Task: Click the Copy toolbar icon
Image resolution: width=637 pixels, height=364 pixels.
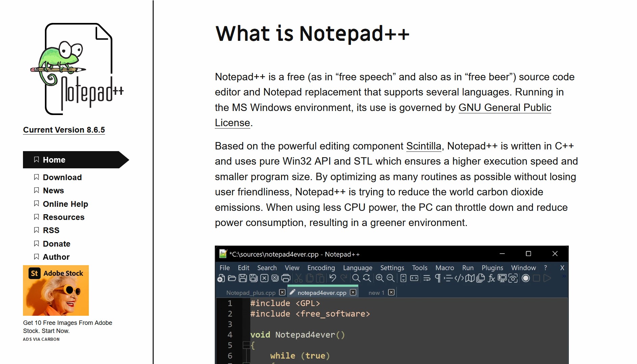Action: point(309,278)
